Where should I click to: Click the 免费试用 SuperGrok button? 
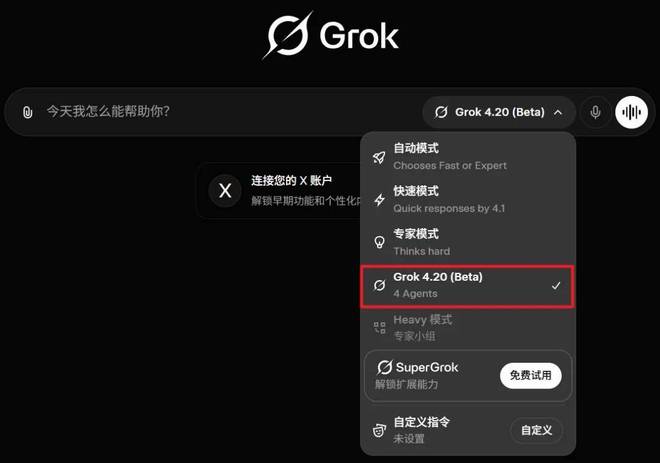click(x=530, y=375)
